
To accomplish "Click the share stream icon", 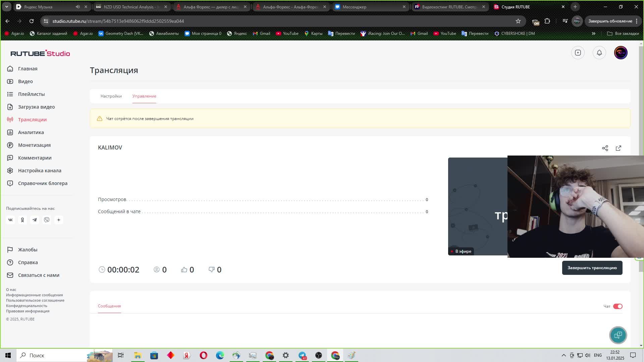I will [605, 148].
